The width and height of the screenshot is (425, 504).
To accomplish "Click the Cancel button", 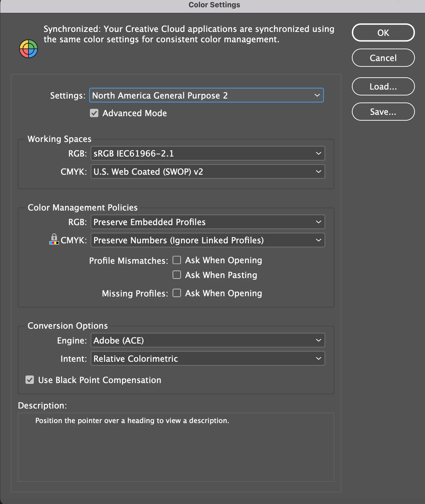I will click(x=383, y=58).
